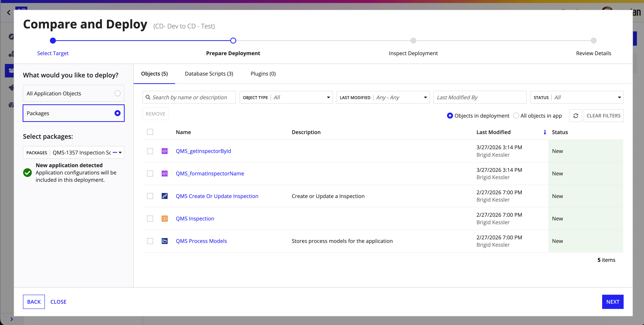The image size is (644, 325).
Task: Click the Prepare Deployment progress step marker
Action: [x=233, y=41]
